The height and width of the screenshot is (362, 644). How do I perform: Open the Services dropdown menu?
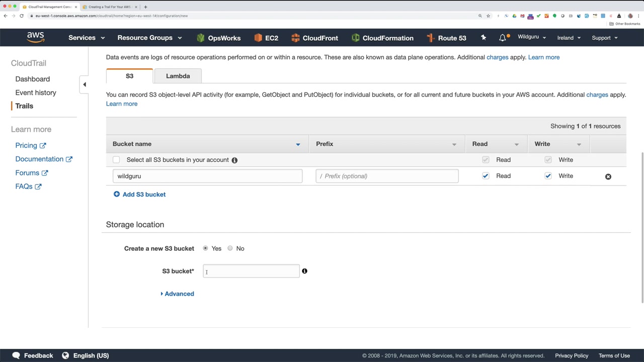[86, 38]
